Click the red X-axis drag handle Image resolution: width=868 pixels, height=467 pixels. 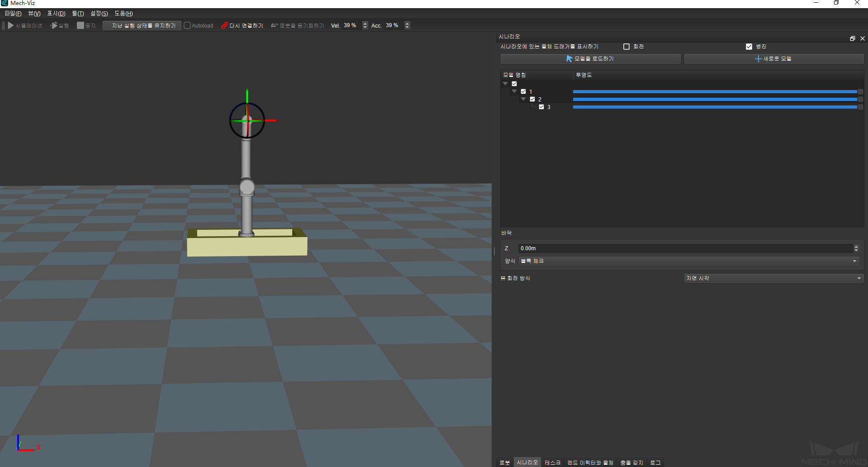(x=270, y=120)
